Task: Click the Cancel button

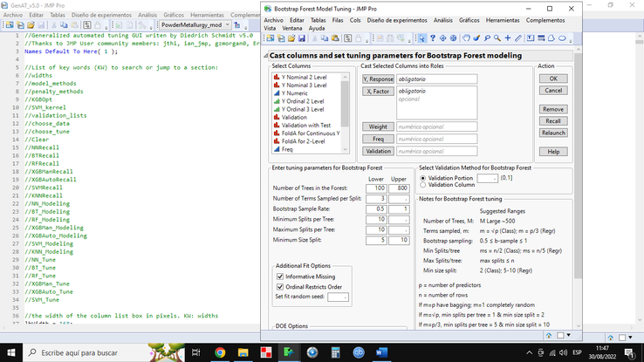Action: (x=553, y=91)
